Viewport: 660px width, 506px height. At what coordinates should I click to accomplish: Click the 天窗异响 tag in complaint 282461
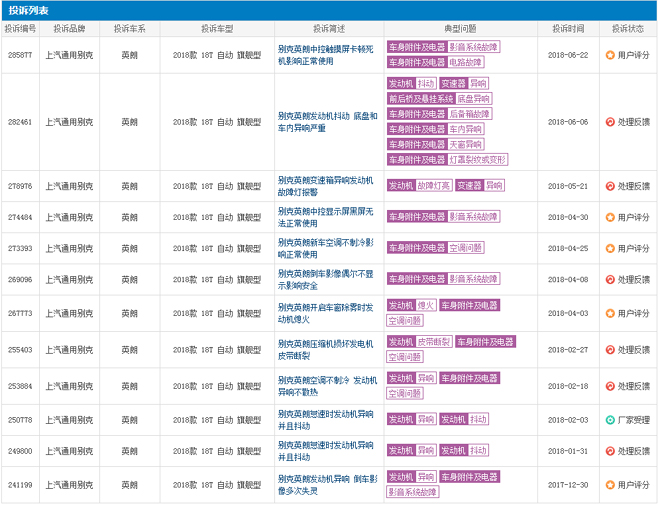click(x=465, y=144)
